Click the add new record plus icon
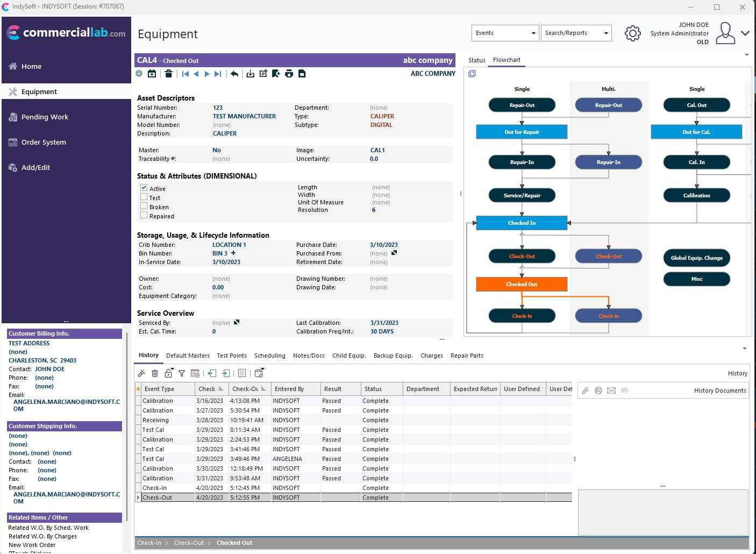The height and width of the screenshot is (554, 756). 139,74
